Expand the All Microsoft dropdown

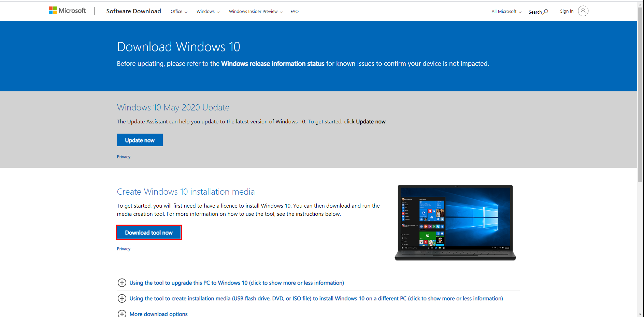[506, 11]
